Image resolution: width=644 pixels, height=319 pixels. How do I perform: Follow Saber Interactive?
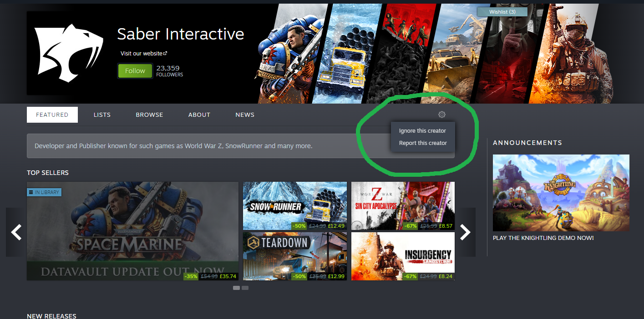pos(135,71)
